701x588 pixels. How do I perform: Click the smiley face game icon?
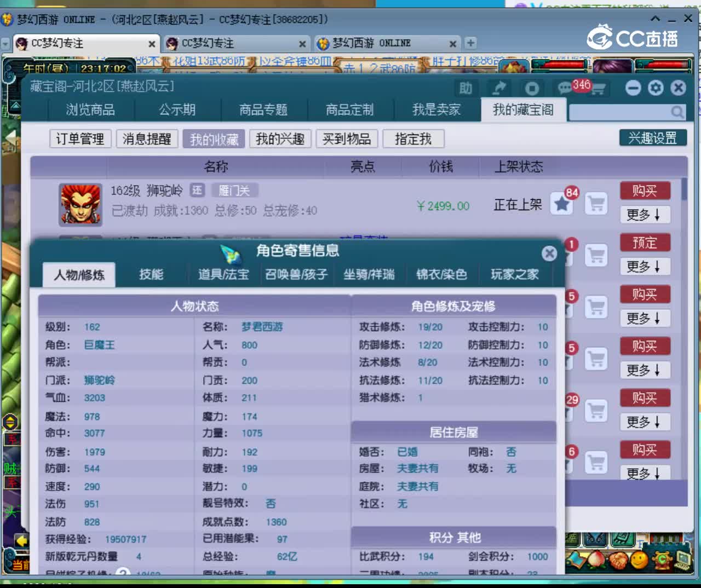click(x=639, y=560)
